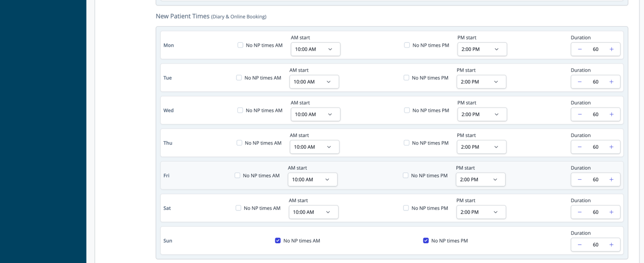Open Tuesday PM start time dropdown

point(481,82)
